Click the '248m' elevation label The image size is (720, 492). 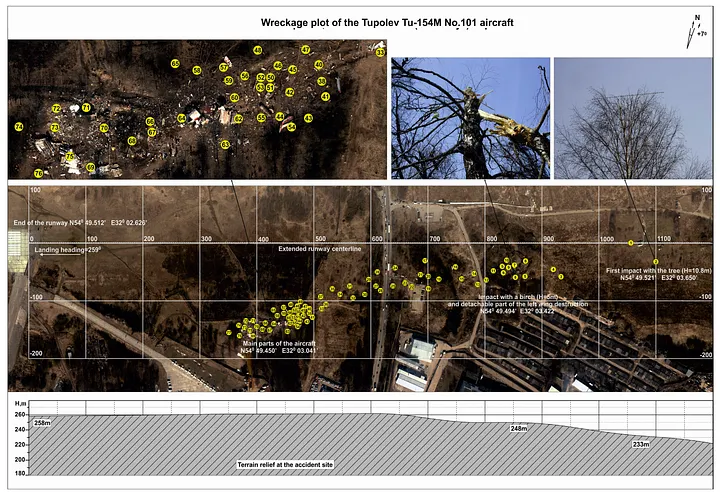(519, 428)
